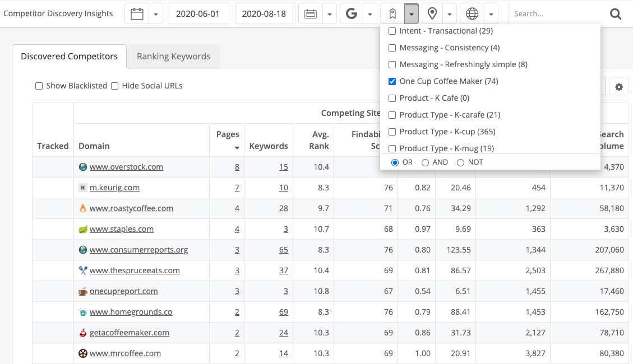Switch to the Ranking Keywords tab
Viewport: 633px width, 364px height.
[173, 57]
